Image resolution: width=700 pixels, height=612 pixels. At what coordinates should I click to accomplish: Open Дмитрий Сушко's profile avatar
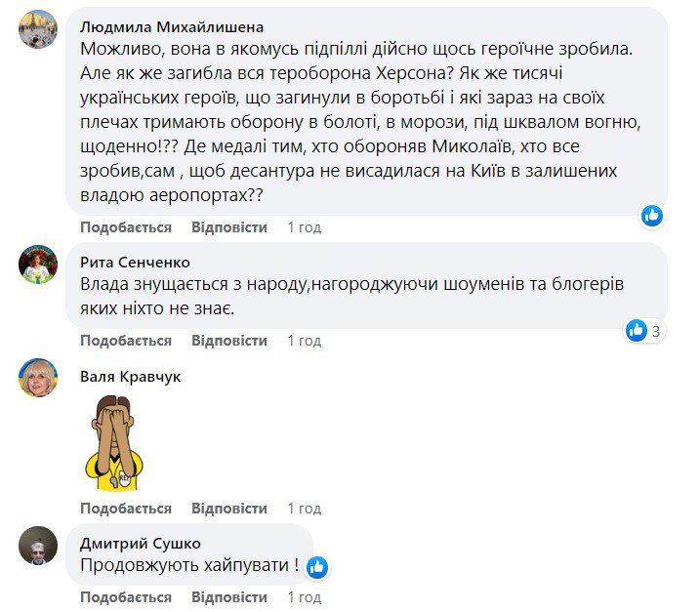click(39, 546)
